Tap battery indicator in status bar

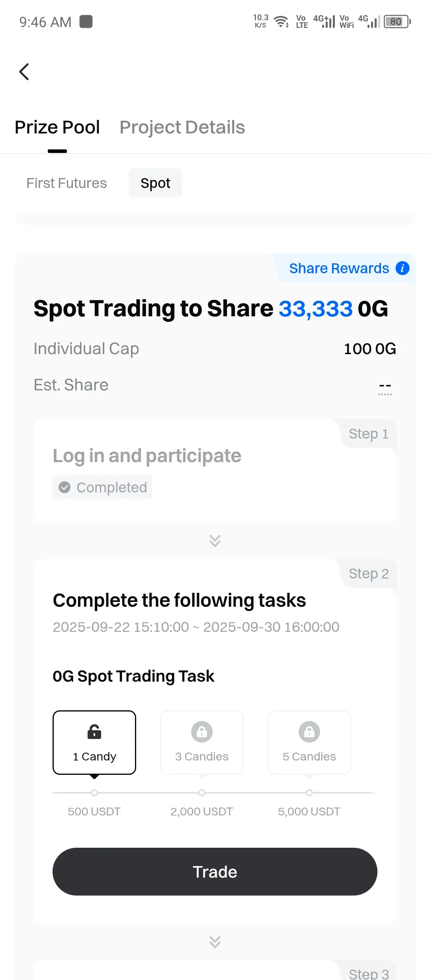point(397,22)
